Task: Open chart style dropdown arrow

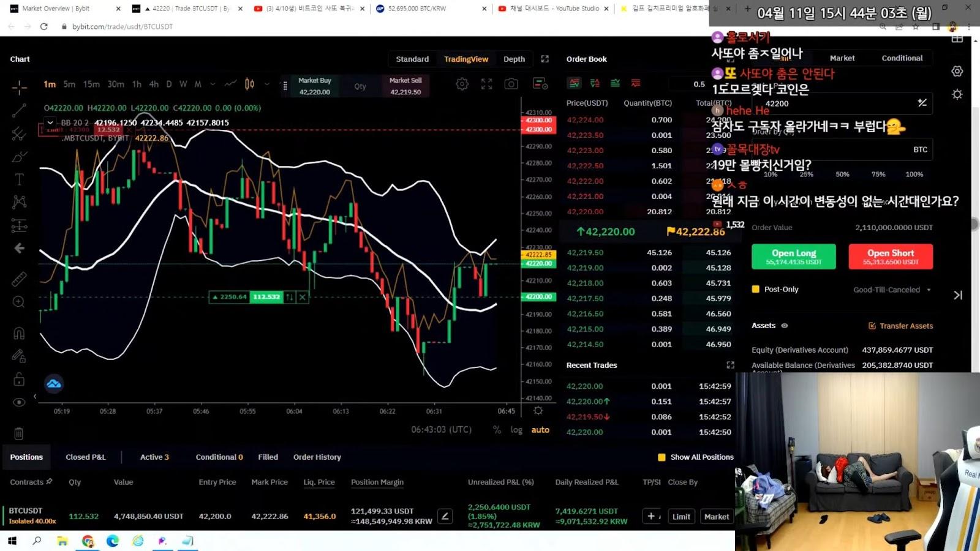Action: click(266, 84)
